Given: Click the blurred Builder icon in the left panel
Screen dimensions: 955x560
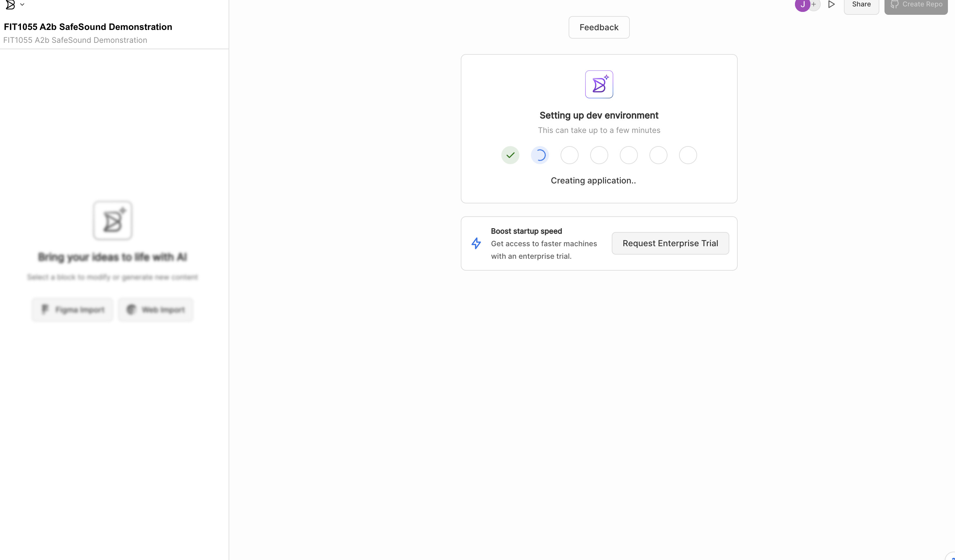Looking at the screenshot, I should pos(113,220).
